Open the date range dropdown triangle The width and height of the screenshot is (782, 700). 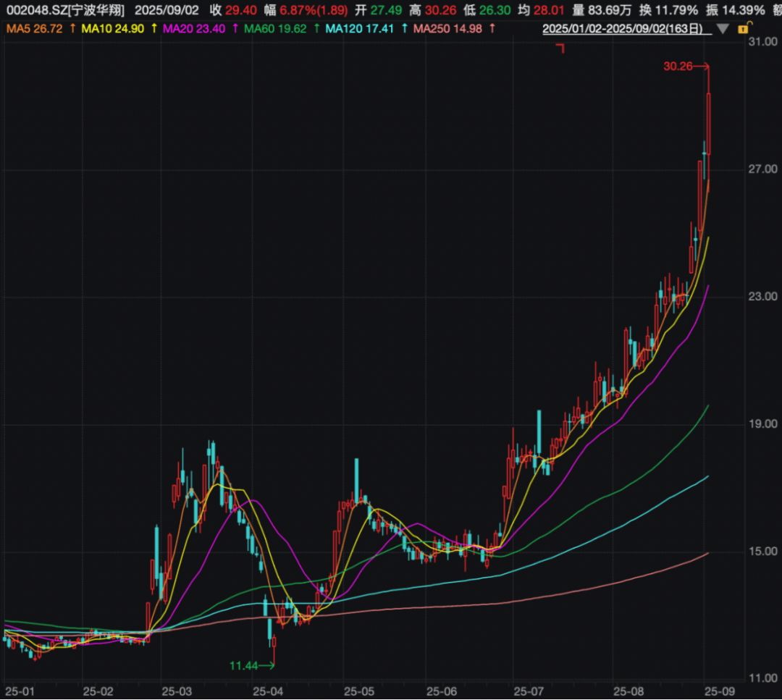tap(722, 29)
